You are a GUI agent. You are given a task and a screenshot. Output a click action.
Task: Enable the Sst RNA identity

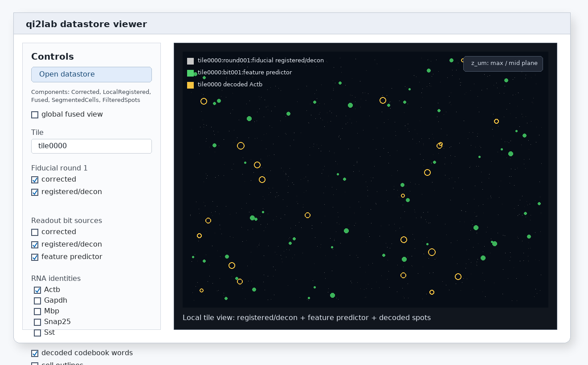pos(37,333)
